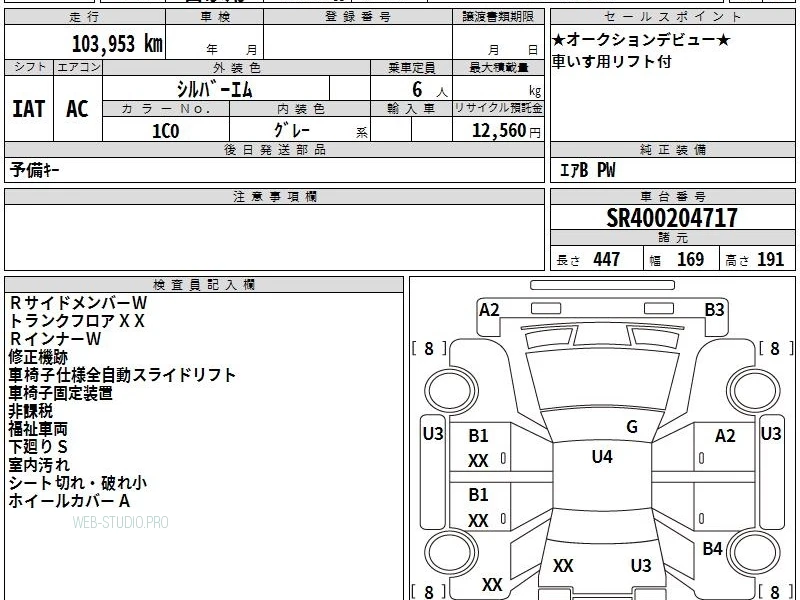Screen dimensions: 800x600
Task: Click the シフト header cell
Action: [30, 67]
